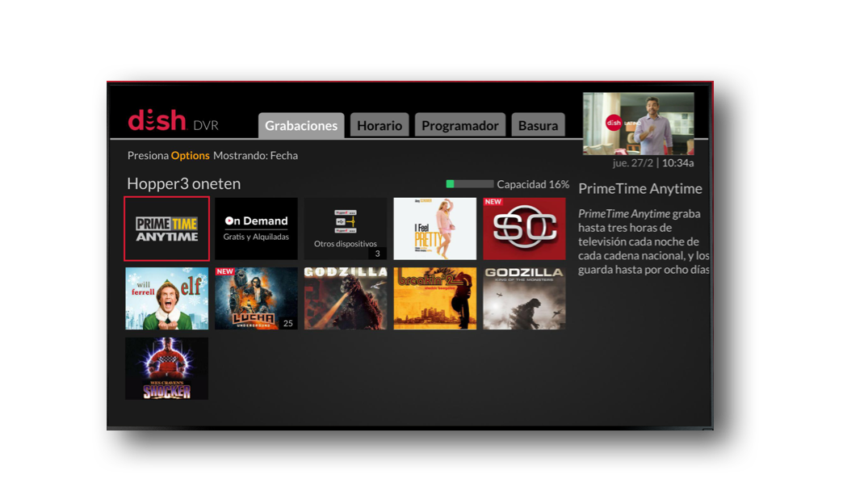The height and width of the screenshot is (504, 868).
Task: Play the Elf recording thumbnail
Action: [x=166, y=299]
